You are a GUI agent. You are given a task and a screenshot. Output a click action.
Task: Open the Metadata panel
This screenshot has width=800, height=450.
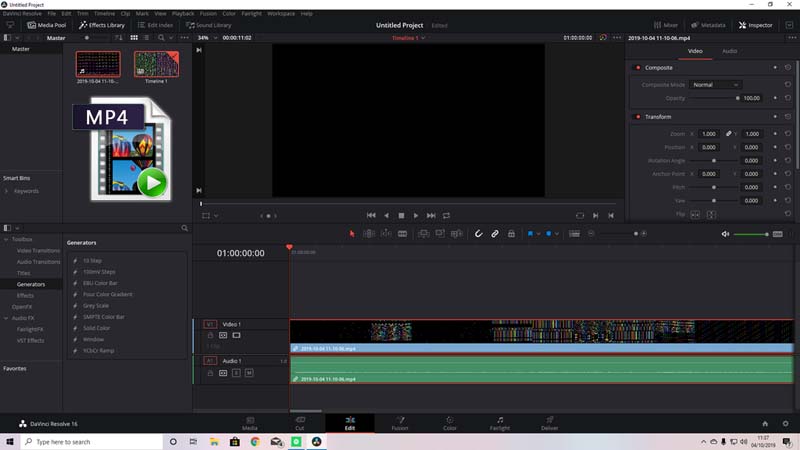[708, 25]
